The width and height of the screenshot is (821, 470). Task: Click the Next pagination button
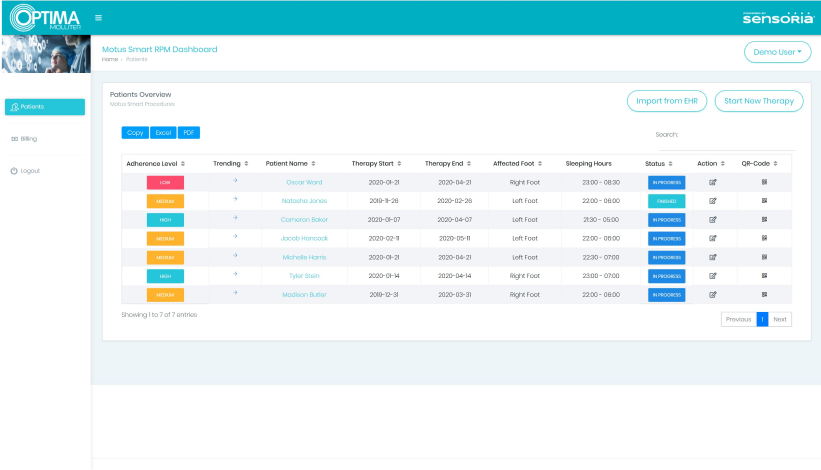click(780, 319)
